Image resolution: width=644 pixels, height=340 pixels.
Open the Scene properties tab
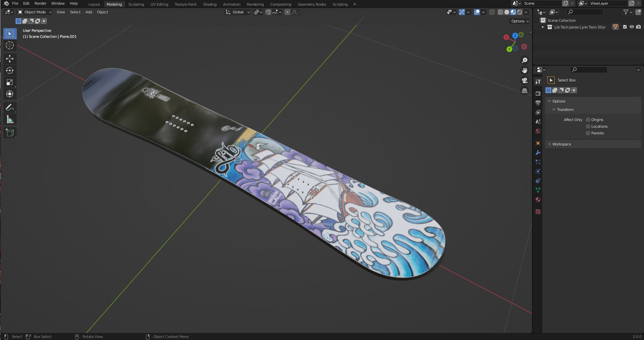pyautogui.click(x=538, y=122)
